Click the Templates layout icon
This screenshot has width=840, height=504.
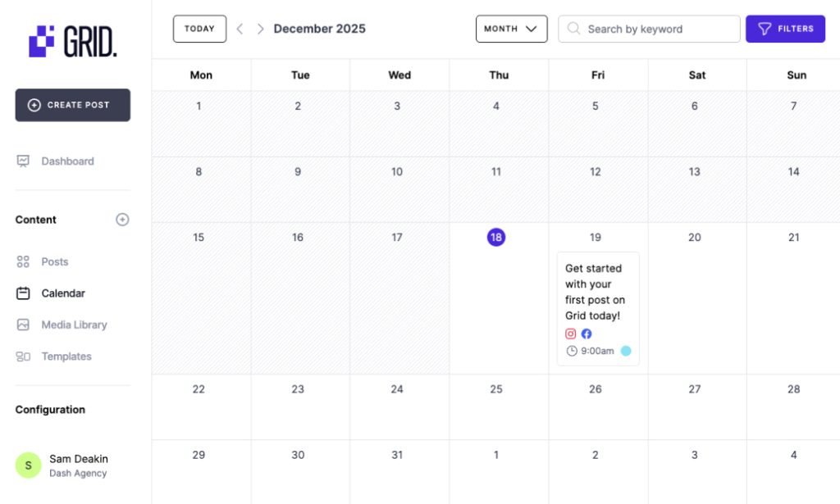(x=23, y=356)
